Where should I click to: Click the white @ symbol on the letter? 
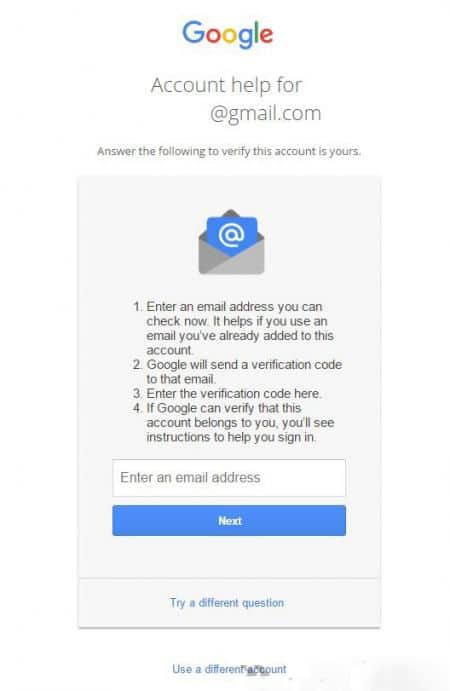click(231, 235)
